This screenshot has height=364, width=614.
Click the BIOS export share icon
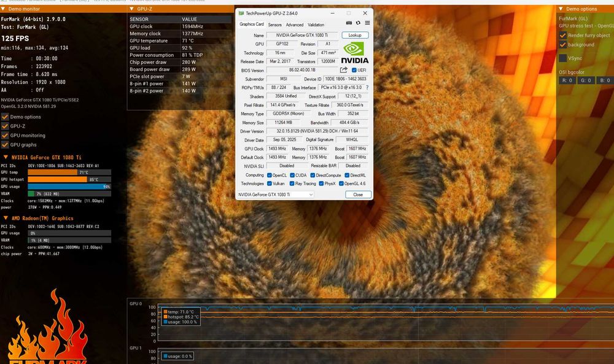pos(343,70)
